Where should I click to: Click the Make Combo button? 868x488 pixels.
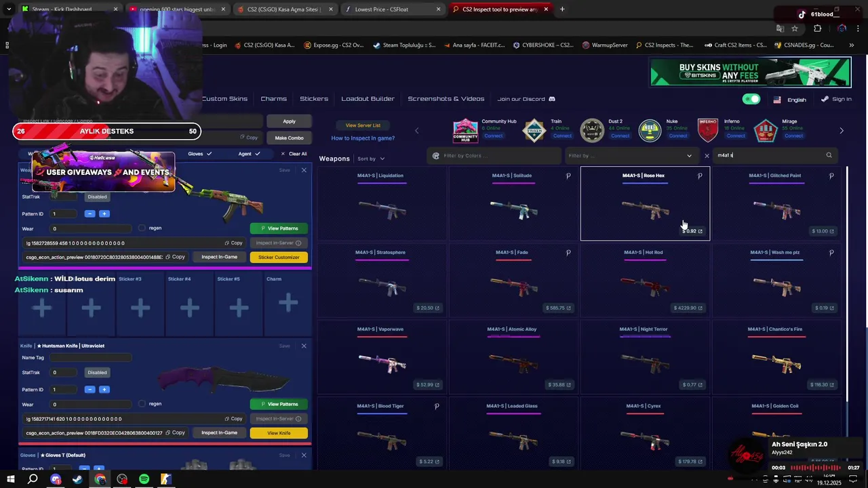pos(289,138)
